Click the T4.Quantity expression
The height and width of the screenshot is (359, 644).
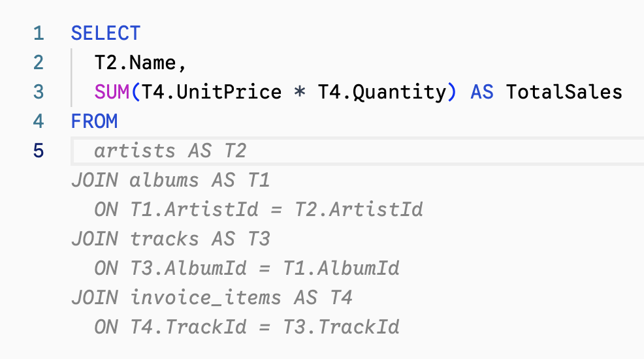[x=382, y=92]
